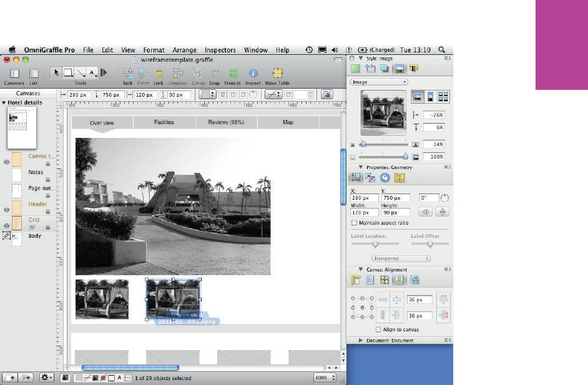This screenshot has height=385, width=588.
Task: Open the Text style inspector icon
Action: pos(413,68)
